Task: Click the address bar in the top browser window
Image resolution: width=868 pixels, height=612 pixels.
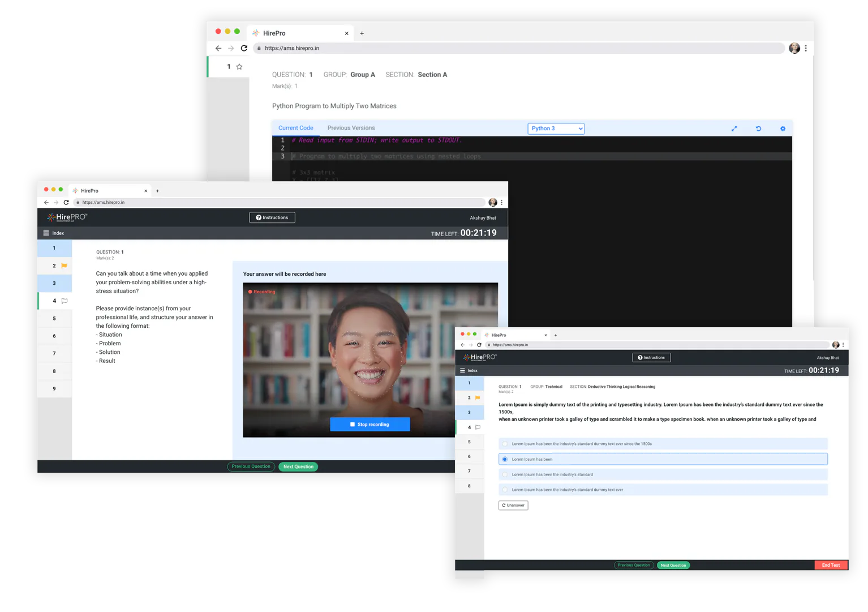Action: 519,48
